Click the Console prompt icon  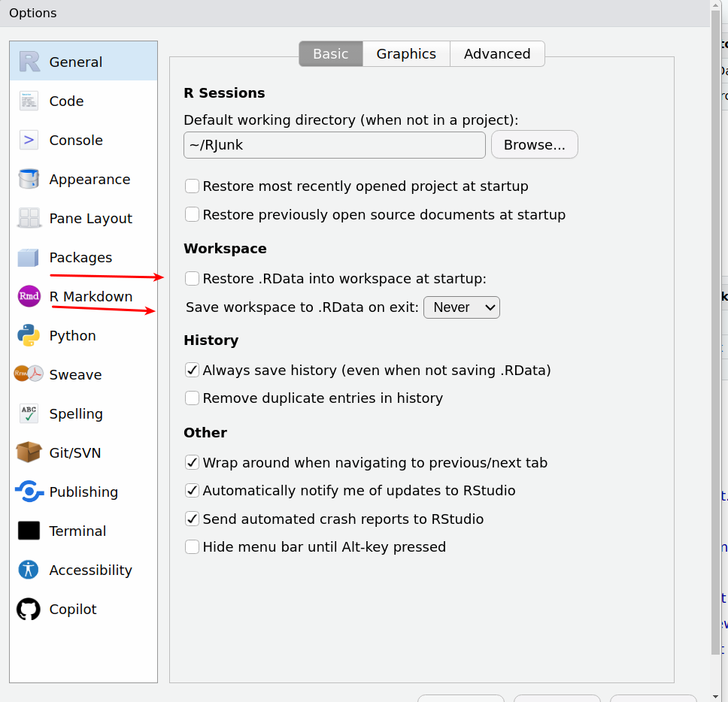(x=29, y=140)
